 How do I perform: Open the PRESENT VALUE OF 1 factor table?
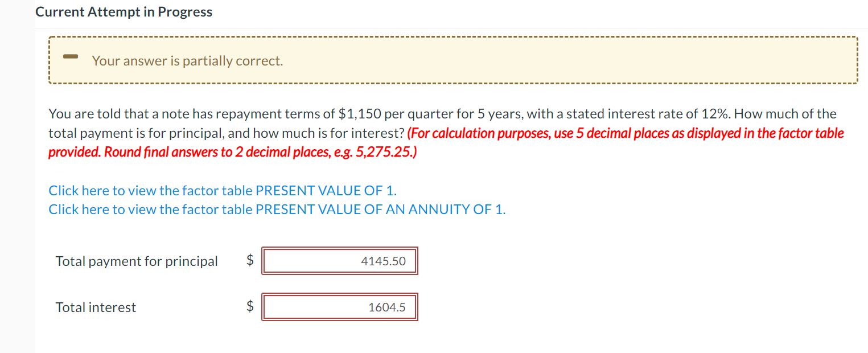point(222,190)
